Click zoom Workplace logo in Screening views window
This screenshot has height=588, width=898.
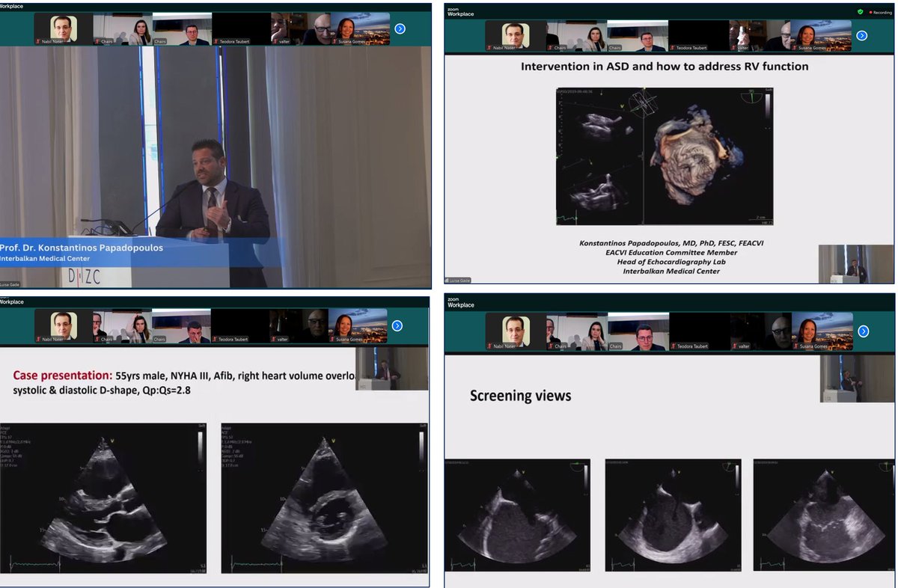pyautogui.click(x=461, y=303)
